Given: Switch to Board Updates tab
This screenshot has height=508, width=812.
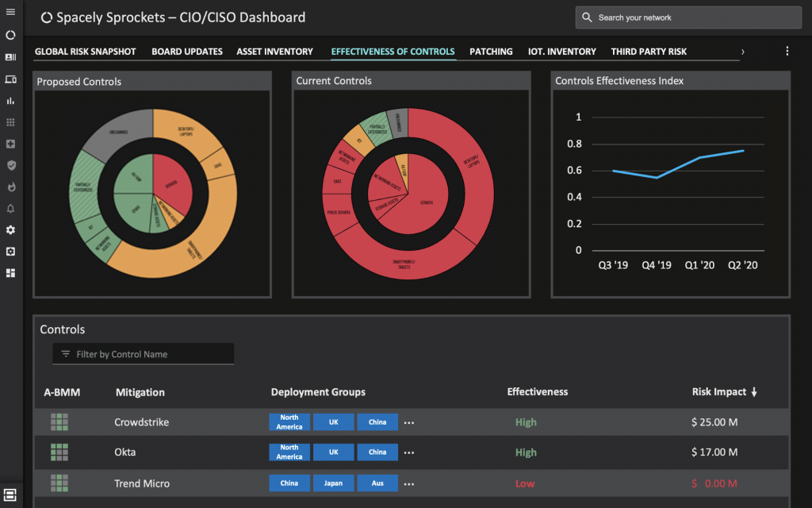Looking at the screenshot, I should 187,52.
